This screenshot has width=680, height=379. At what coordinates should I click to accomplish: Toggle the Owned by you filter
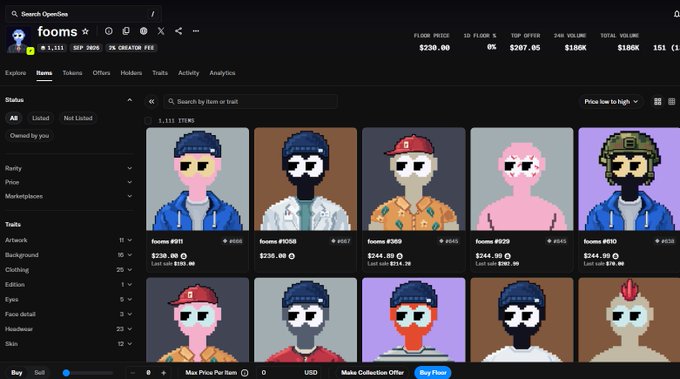coord(29,136)
